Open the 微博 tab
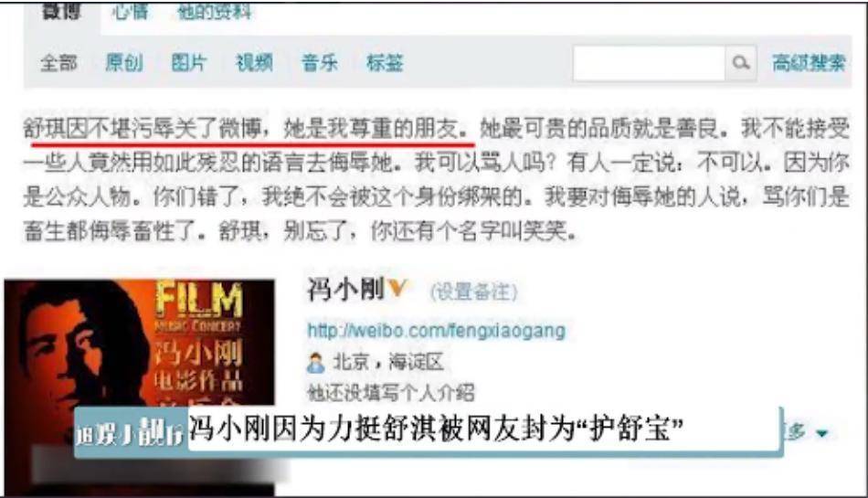The height and width of the screenshot is (498, 868). pyautogui.click(x=61, y=11)
